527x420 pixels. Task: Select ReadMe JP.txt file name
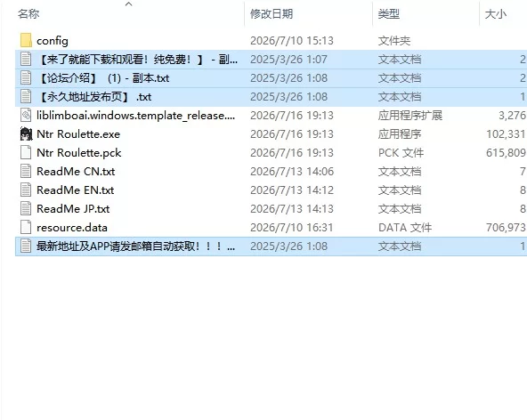(73, 208)
